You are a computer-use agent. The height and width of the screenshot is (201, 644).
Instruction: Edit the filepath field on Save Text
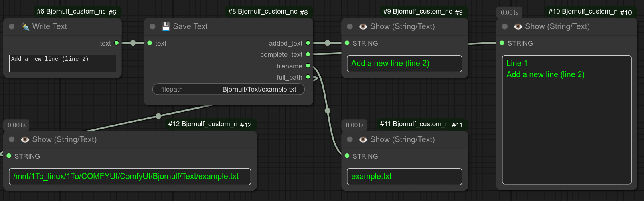coord(229,90)
